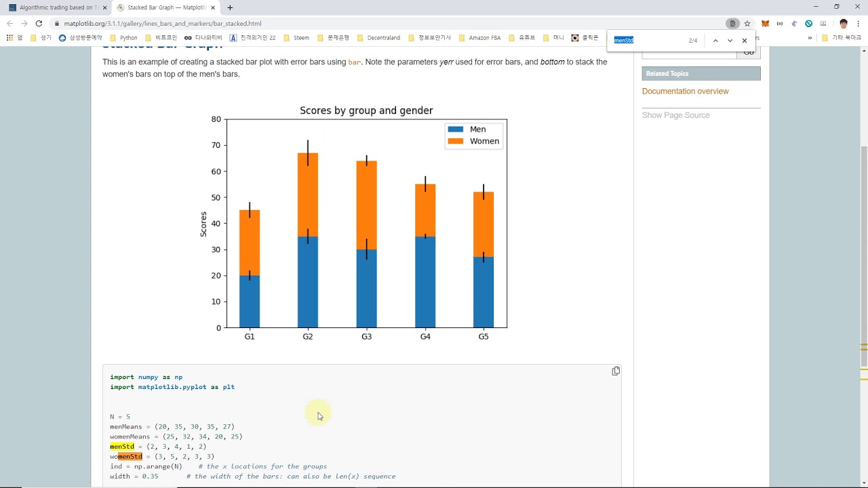
Task: Copy the code block with the copy icon
Action: coord(616,371)
